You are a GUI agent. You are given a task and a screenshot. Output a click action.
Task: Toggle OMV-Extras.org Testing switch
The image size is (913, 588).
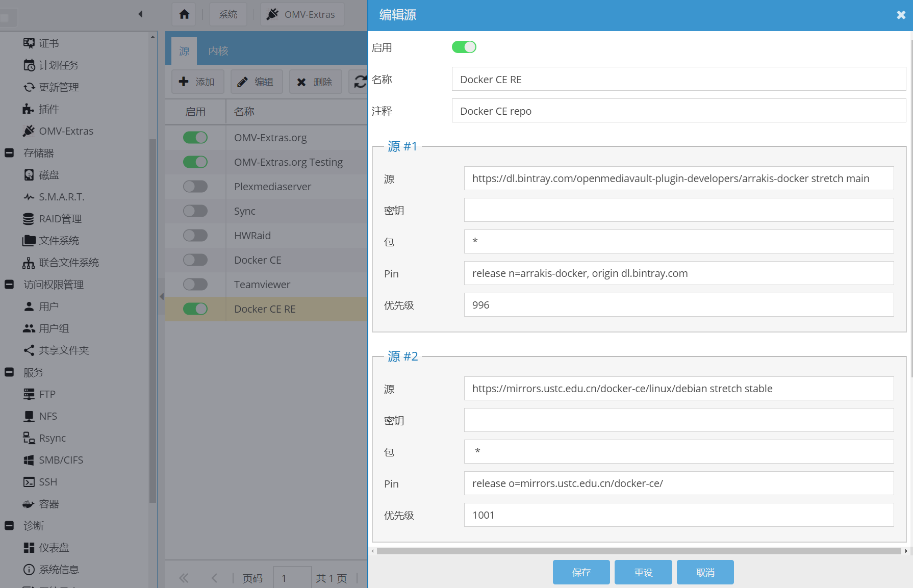click(x=195, y=162)
